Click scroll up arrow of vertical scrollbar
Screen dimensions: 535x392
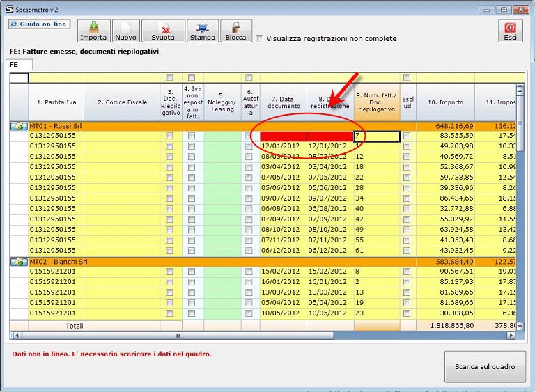520,91
